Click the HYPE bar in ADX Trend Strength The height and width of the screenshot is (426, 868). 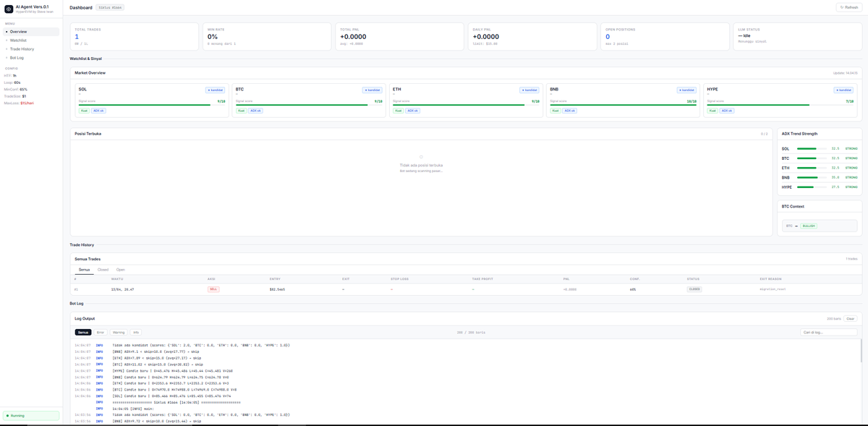point(812,187)
